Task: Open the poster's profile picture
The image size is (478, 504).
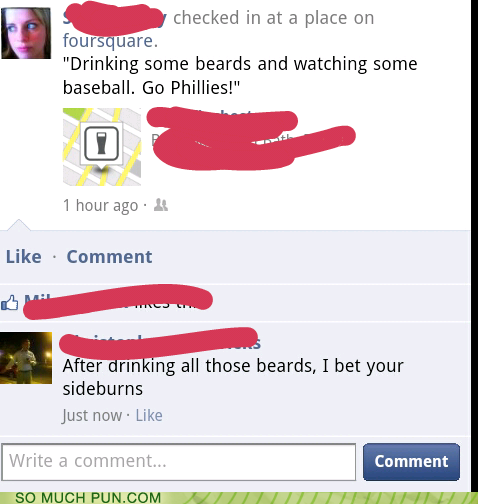Action: click(x=26, y=33)
